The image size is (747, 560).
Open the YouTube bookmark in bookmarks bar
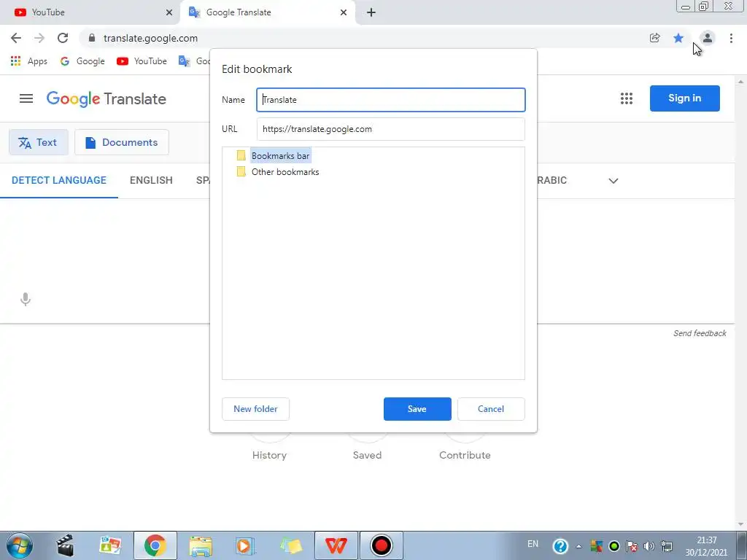click(x=142, y=61)
